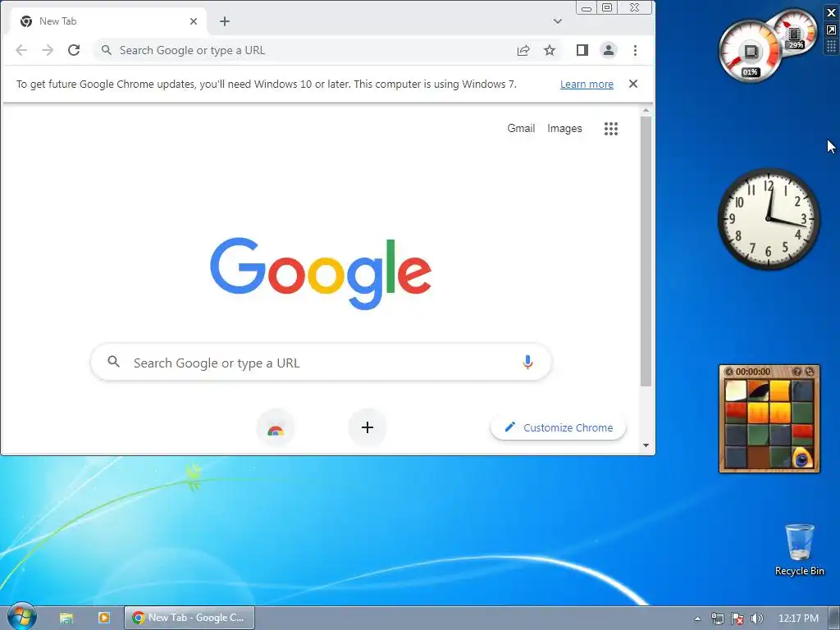Screen dimensions: 840x630
Task: Open the Google apps grid icon
Action: click(611, 129)
